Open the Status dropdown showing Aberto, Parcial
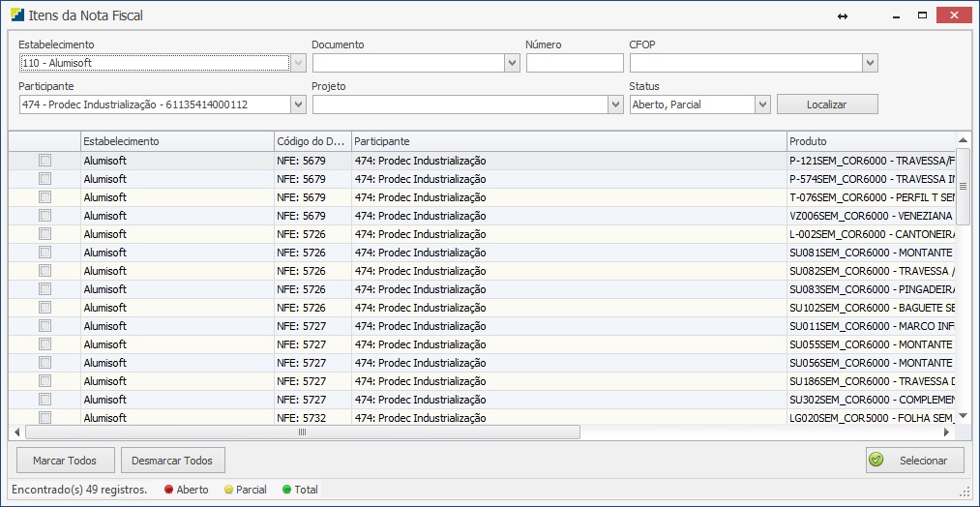This screenshot has width=980, height=507. point(761,104)
